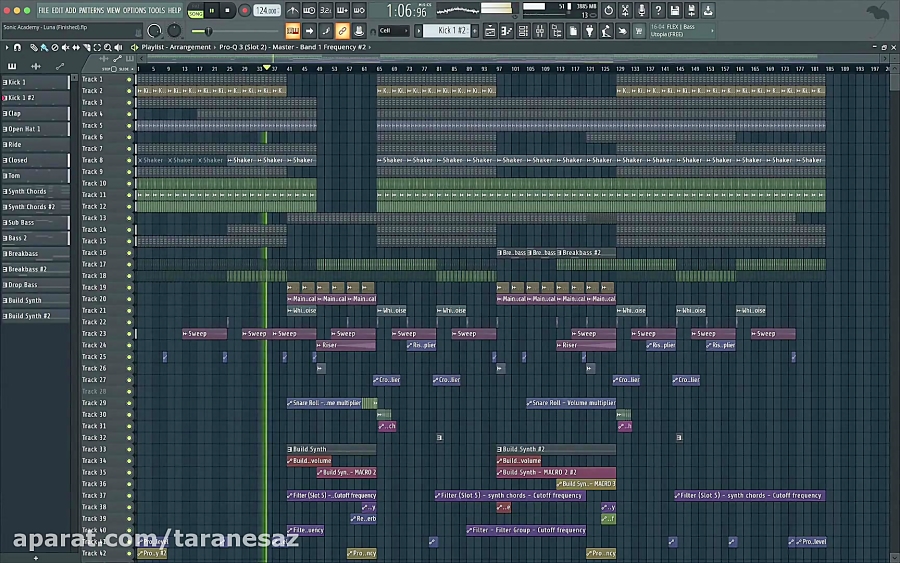Open the VIEW menu

click(x=114, y=10)
